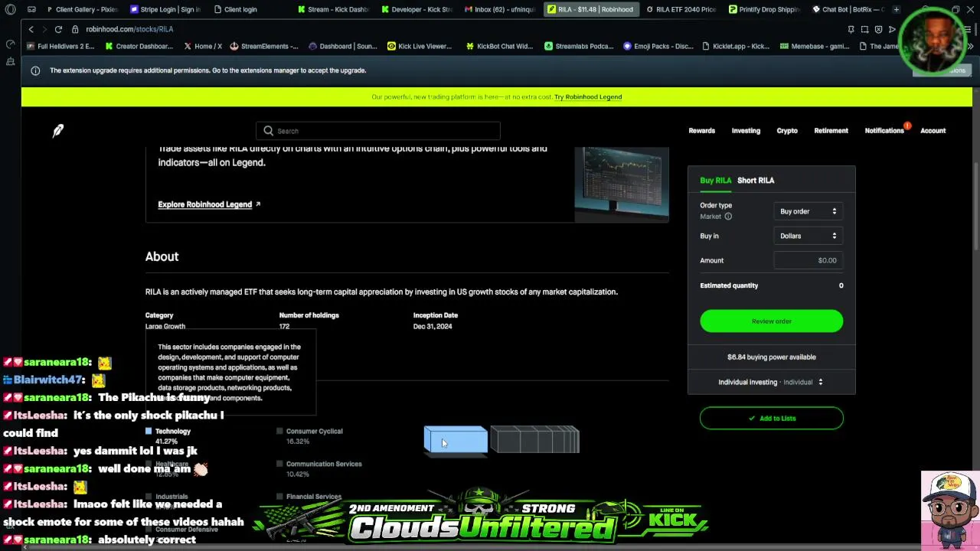Focus the Amount $0.00 input field

pos(808,260)
